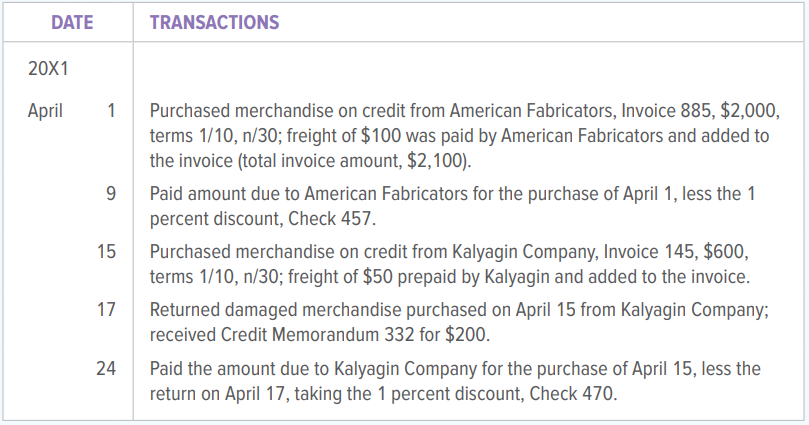The image size is (809, 425).
Task: Select the Check 457 payment text
Action: [x=332, y=219]
